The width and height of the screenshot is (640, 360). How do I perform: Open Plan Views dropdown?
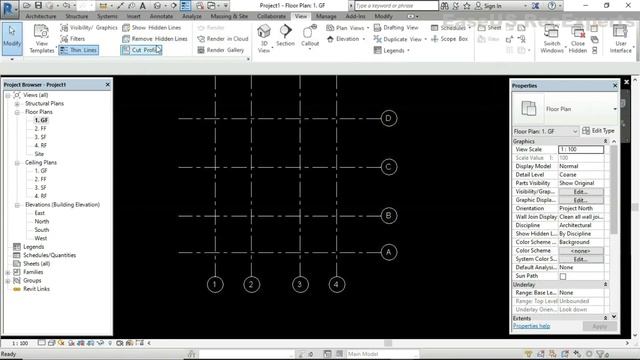tap(348, 28)
